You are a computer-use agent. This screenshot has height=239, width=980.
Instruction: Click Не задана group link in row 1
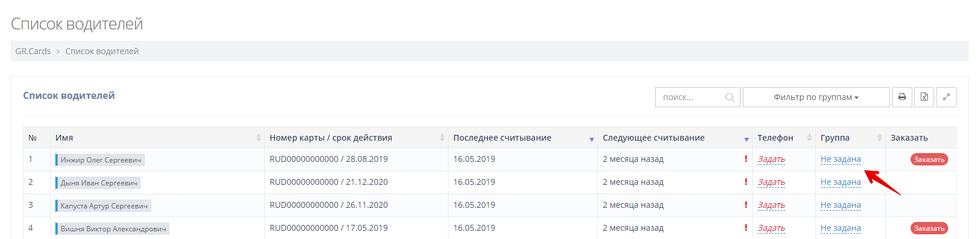pos(841,160)
